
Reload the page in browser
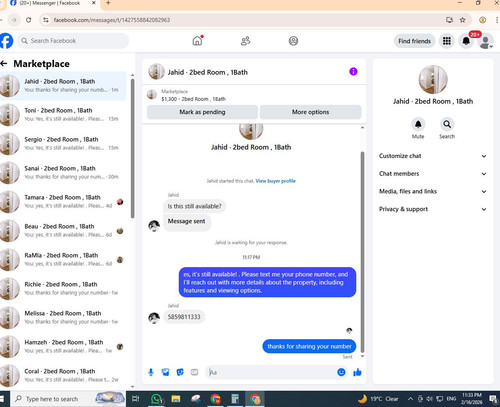pyautogui.click(x=29, y=20)
